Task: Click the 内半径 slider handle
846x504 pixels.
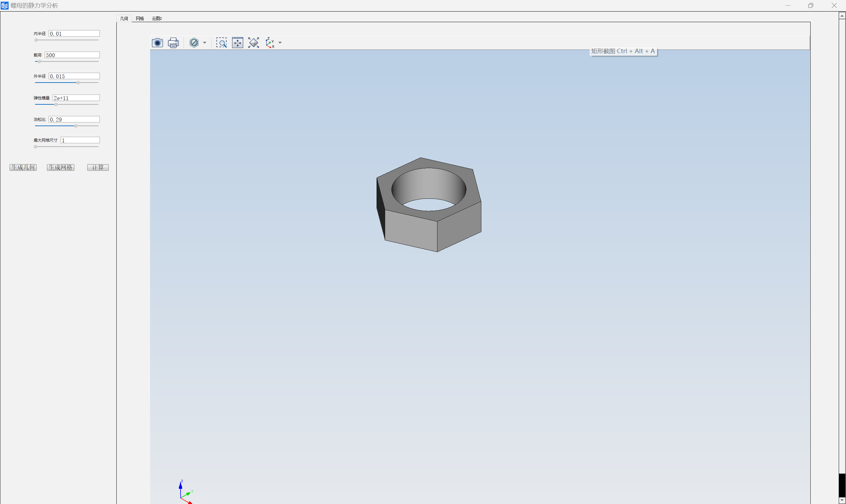Action: tap(36, 40)
